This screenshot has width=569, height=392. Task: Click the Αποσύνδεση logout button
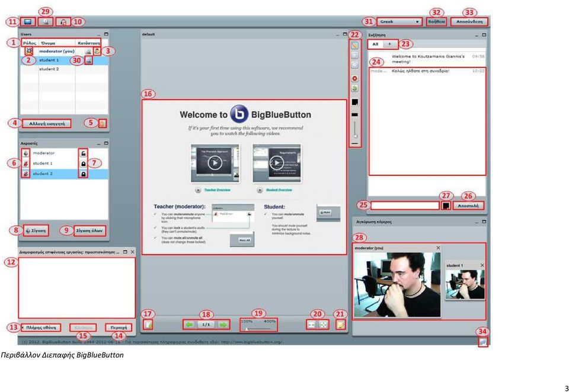(469, 22)
